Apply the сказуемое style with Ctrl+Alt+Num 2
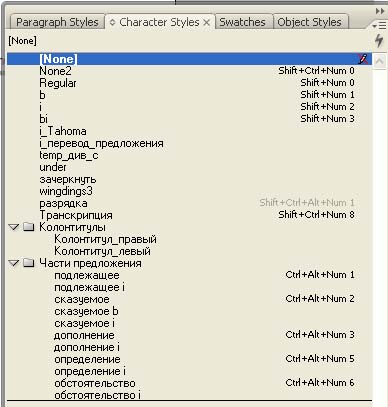 coord(189,299)
